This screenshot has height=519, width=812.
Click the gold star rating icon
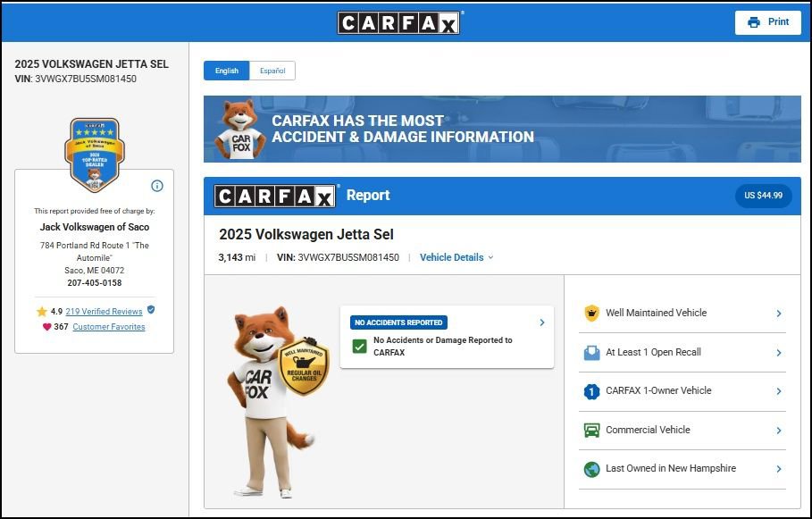pyautogui.click(x=41, y=311)
